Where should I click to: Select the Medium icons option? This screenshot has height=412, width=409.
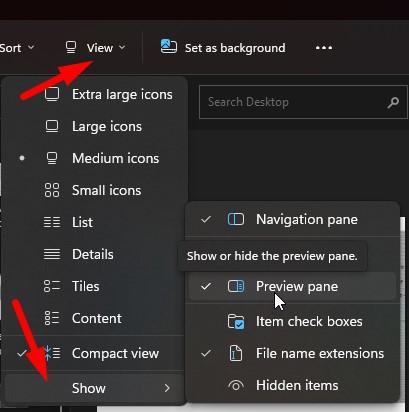point(95,158)
